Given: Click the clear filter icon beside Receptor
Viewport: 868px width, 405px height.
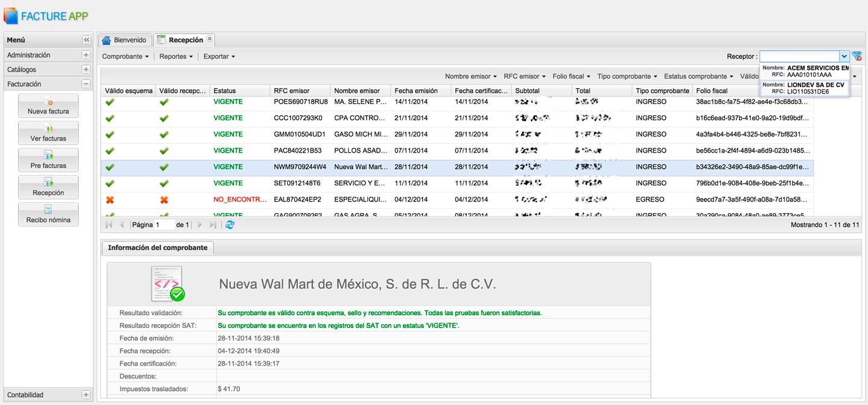Looking at the screenshot, I should click(857, 56).
